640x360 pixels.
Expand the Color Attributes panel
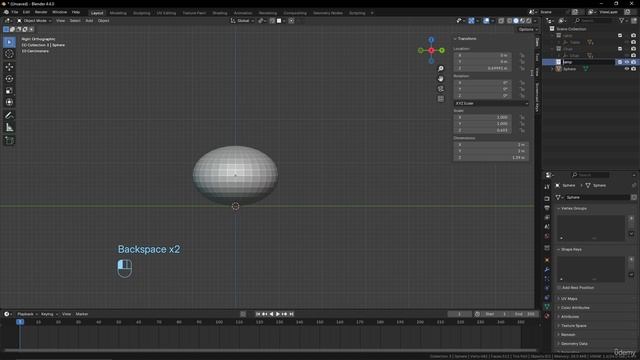click(x=575, y=308)
